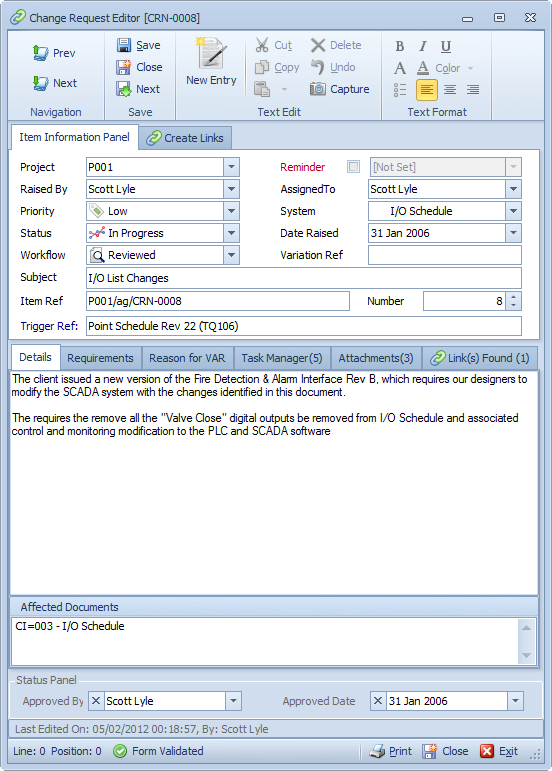Open the Date Raised dropdown
This screenshot has width=552, height=771.
point(513,233)
